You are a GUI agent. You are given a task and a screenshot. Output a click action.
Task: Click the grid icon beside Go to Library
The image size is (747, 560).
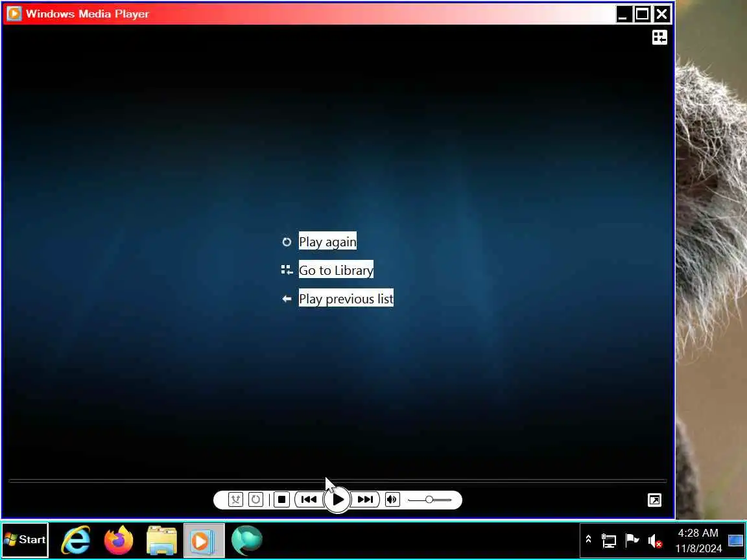pyautogui.click(x=287, y=270)
